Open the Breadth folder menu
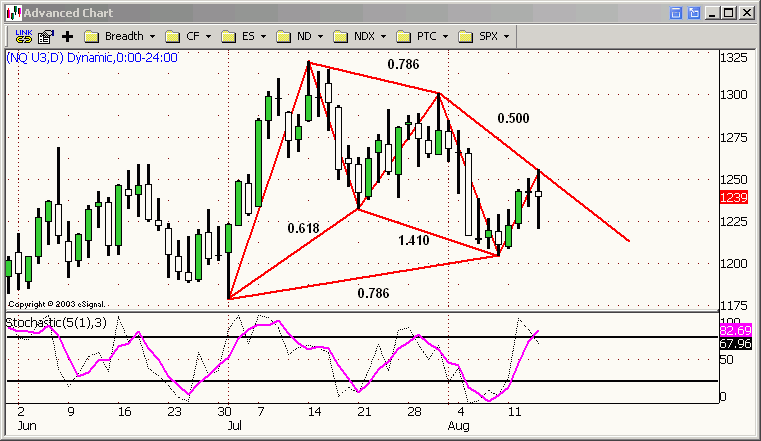Viewport: 761px width, 441px height. pos(119,36)
